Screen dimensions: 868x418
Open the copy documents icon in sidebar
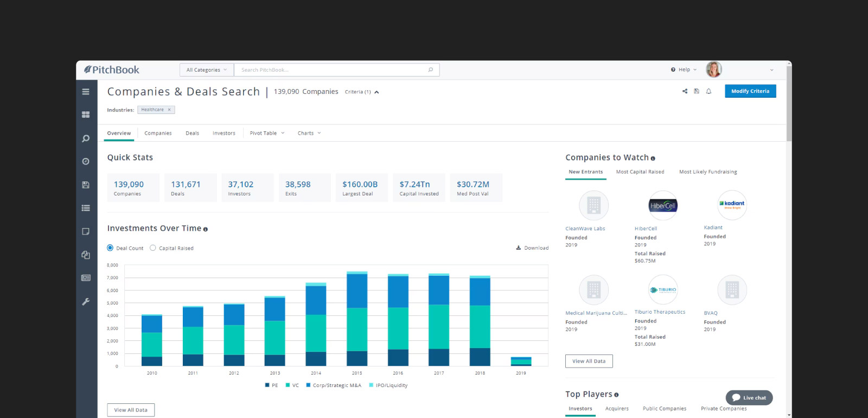coord(86,255)
